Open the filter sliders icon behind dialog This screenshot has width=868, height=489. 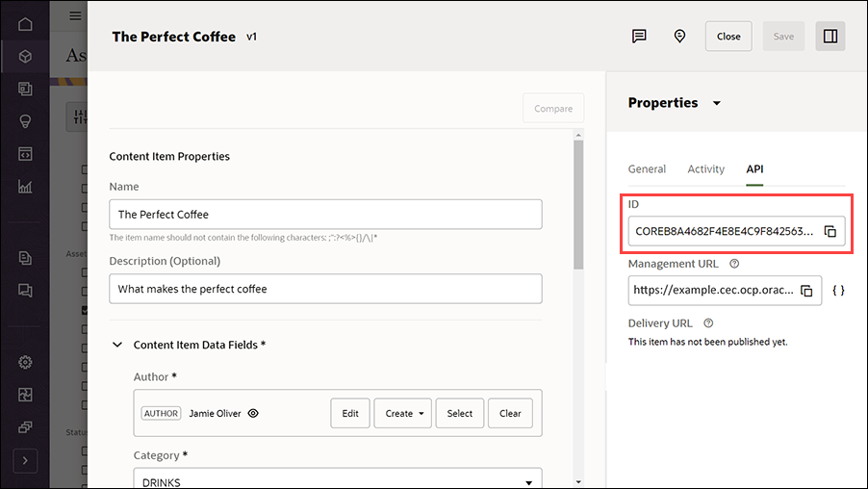[78, 116]
